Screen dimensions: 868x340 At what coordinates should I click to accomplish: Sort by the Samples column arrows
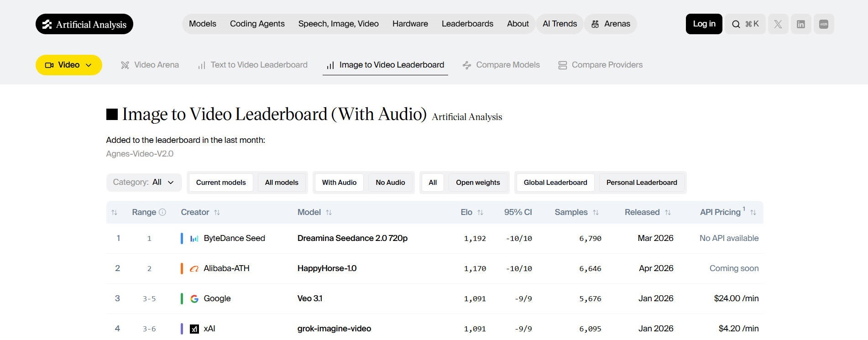pos(596,212)
